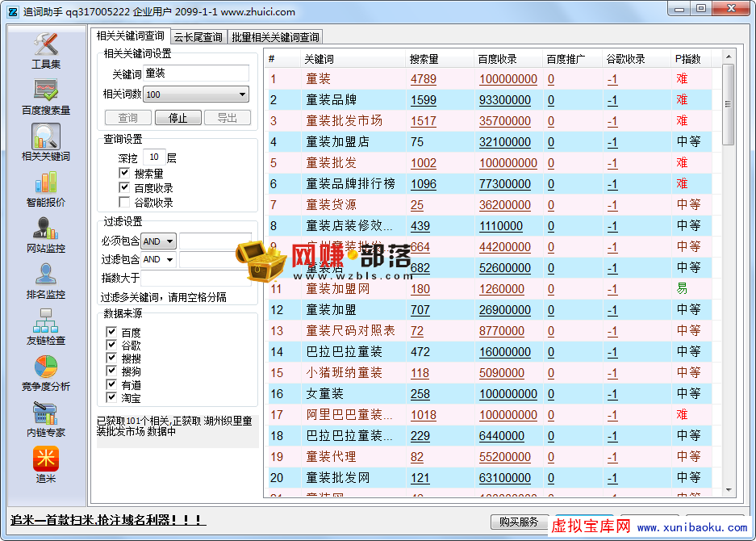Open 网站监控 from the sidebar
The image size is (756, 541).
point(45,238)
